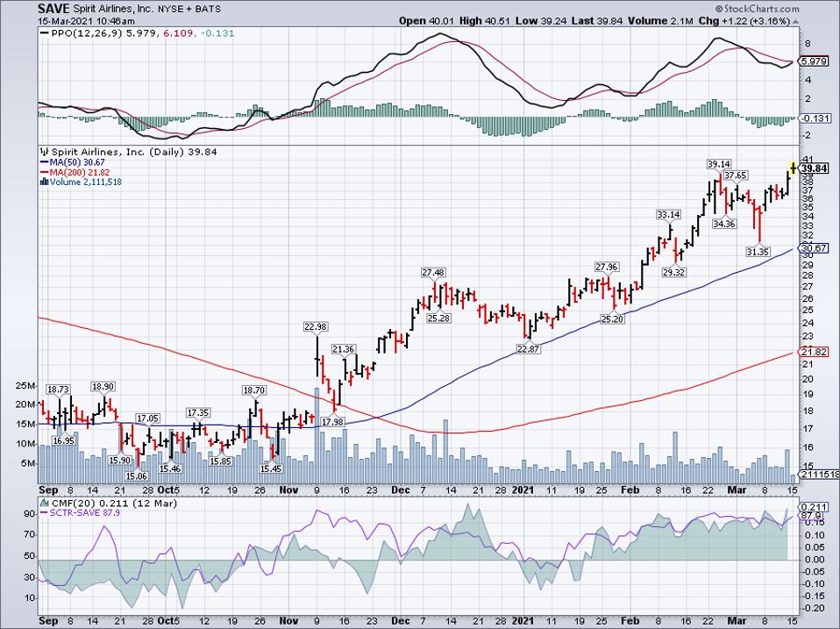The image size is (840, 629).
Task: Click the MA(200) 21.82 legend text
Action: pos(79,173)
